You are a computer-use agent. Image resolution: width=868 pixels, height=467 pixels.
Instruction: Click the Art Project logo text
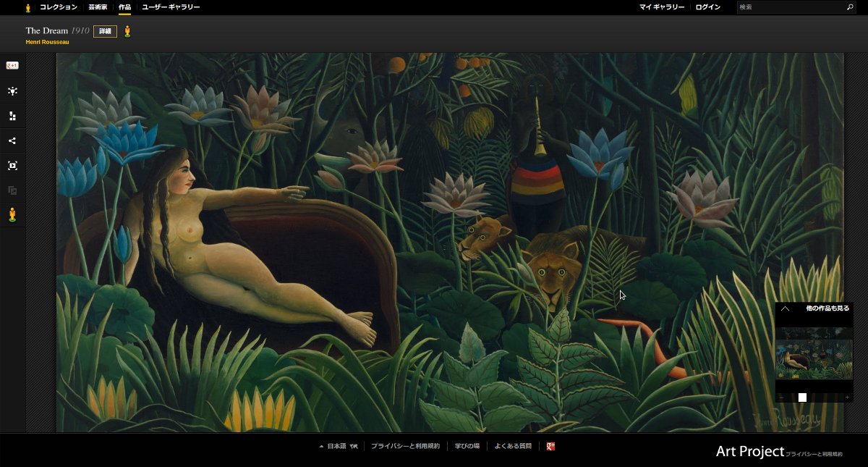click(750, 452)
